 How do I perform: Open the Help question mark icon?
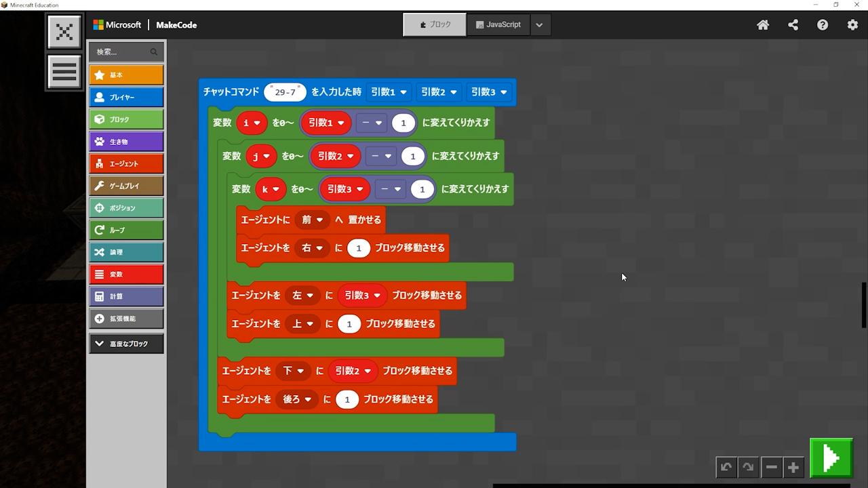823,25
